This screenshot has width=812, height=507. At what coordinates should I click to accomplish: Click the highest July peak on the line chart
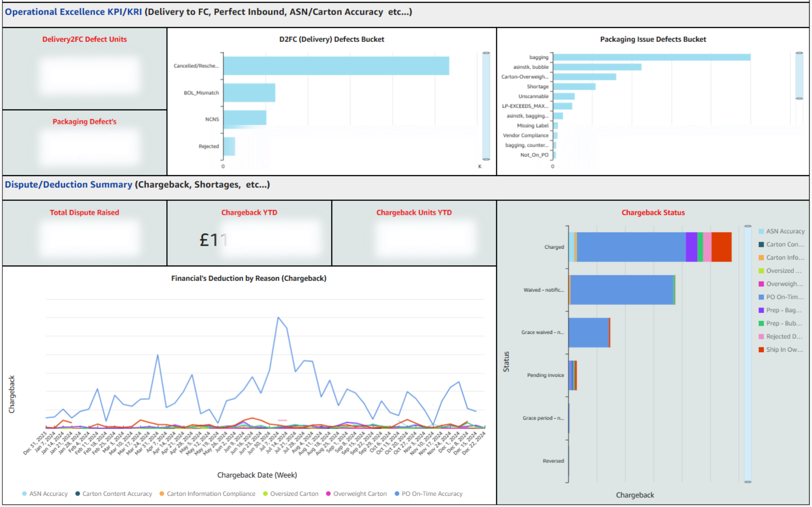click(278, 318)
